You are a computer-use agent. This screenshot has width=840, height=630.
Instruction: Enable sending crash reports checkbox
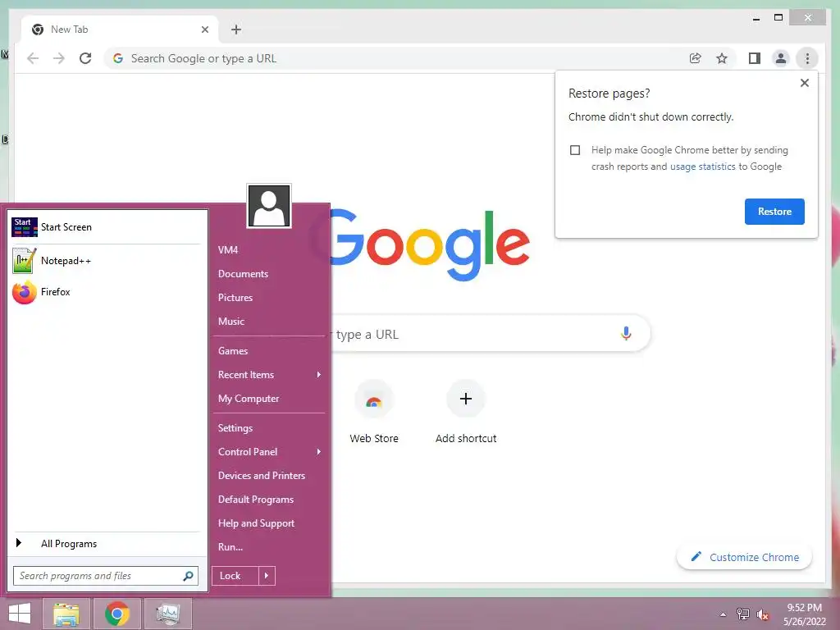pos(575,150)
